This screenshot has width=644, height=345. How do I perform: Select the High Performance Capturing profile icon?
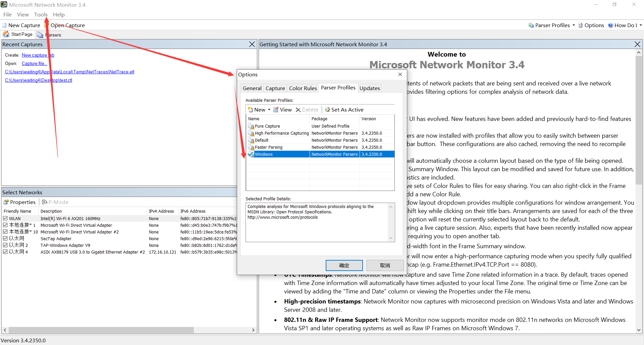[x=251, y=133]
